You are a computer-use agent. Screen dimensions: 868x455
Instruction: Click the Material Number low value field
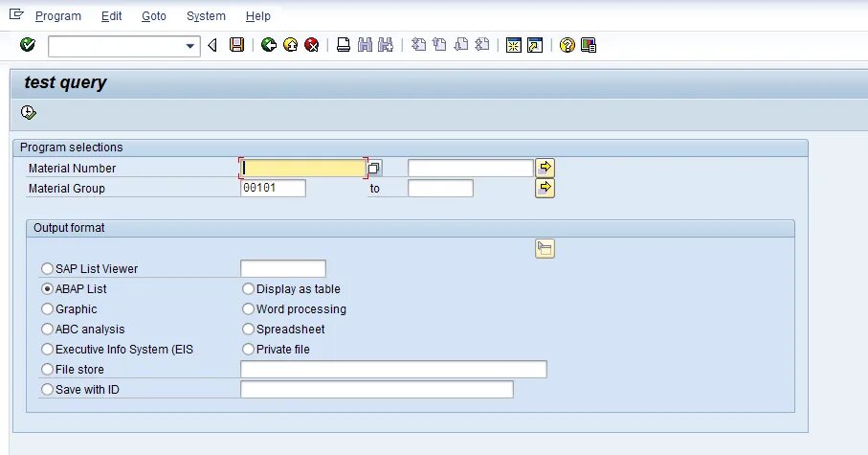pos(303,168)
